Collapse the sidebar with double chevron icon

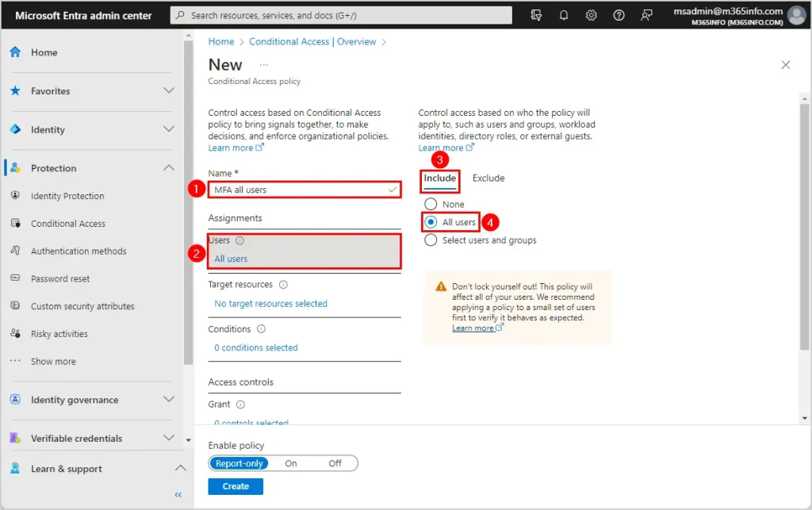coord(178,495)
